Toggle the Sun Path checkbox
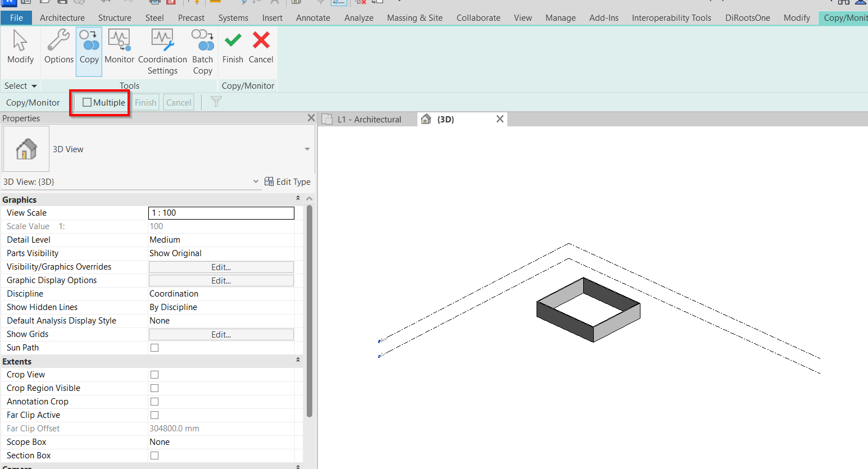Screen dimensions: 868x469 154,348
